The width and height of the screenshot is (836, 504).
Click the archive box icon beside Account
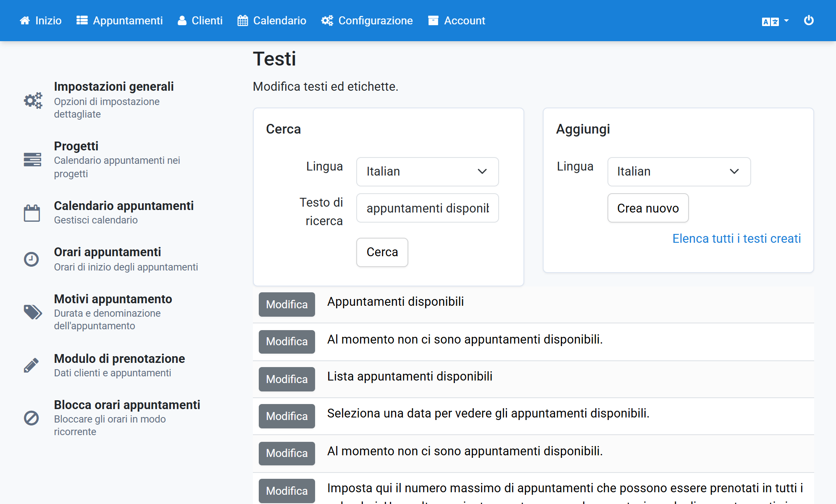coord(433,21)
